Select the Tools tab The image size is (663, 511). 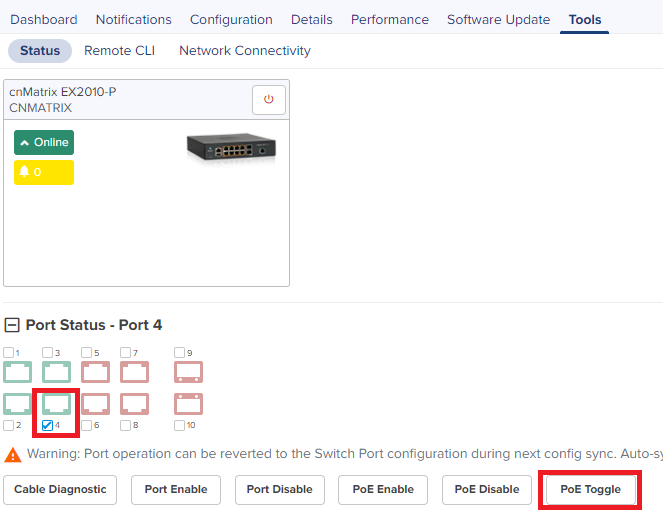585,19
